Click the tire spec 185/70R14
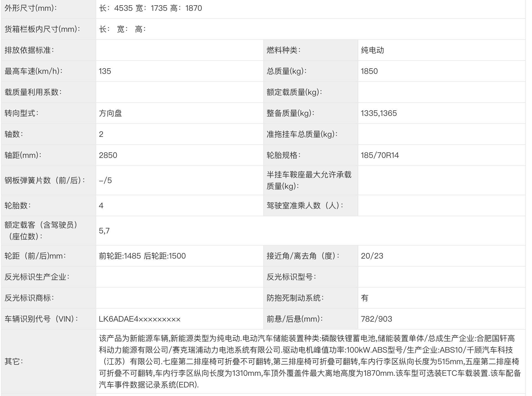The height and width of the screenshot is (396, 532). click(380, 155)
